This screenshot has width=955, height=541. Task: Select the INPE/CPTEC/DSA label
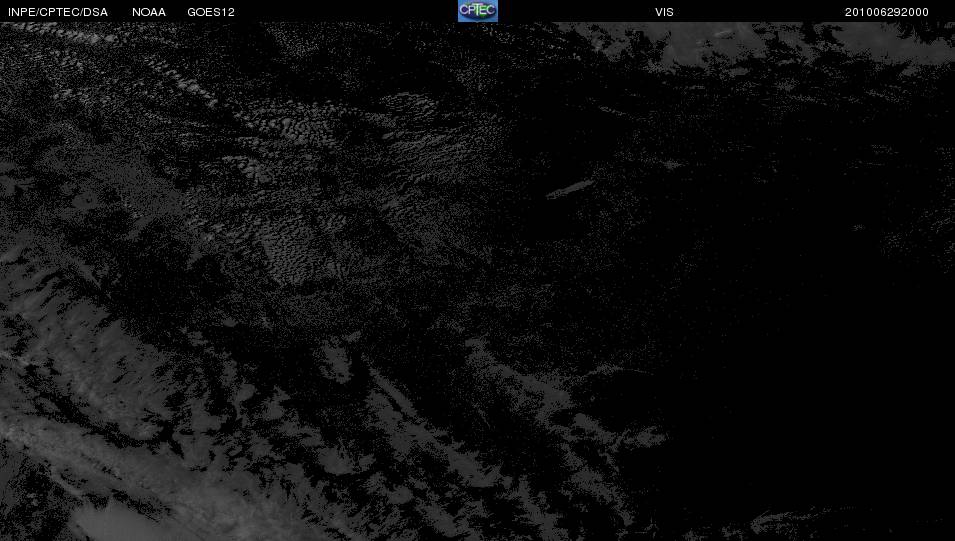(x=58, y=12)
